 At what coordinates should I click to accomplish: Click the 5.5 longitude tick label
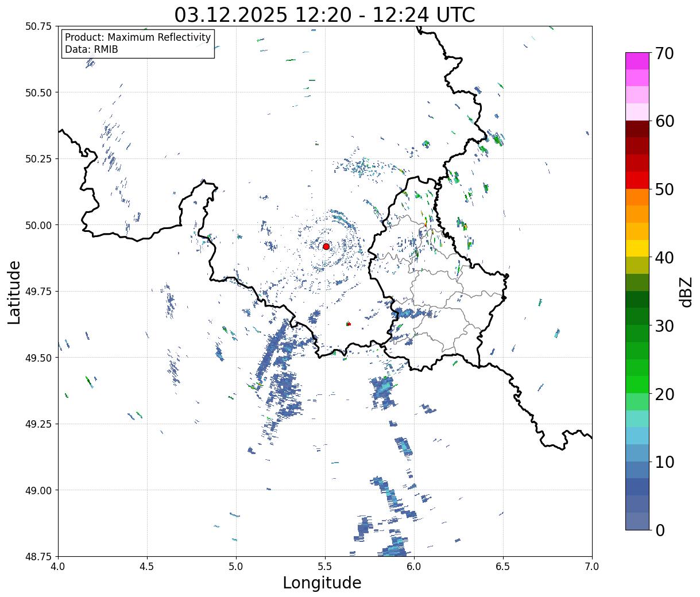click(326, 567)
